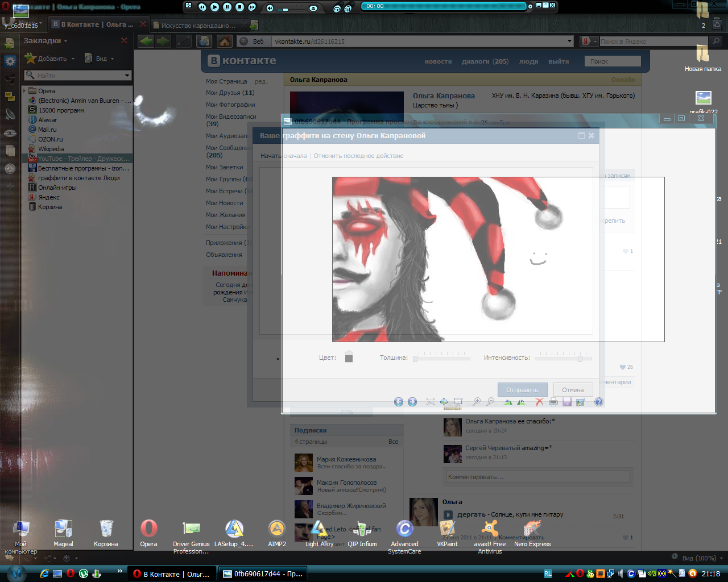Screen dimensions: 728x582
Task: Click the fit-to-window icon in viewer toolbar
Action: pos(431,402)
